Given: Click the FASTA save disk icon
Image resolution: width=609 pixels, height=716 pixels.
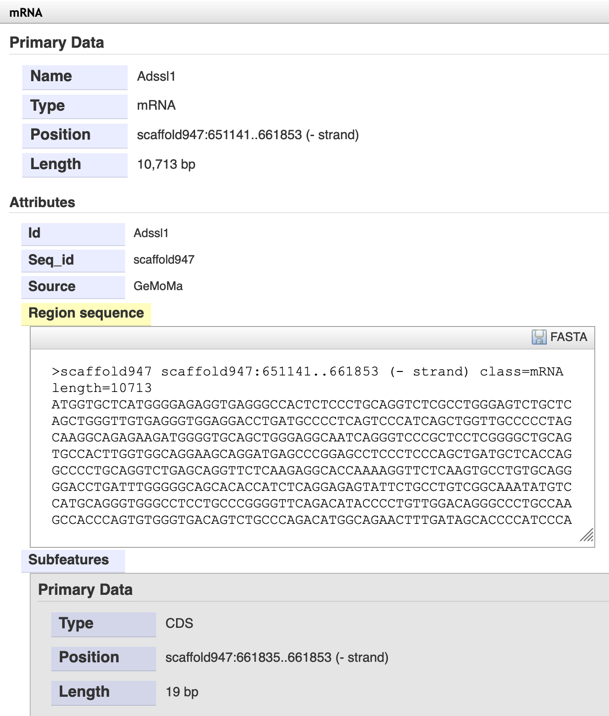Looking at the screenshot, I should pyautogui.click(x=539, y=338).
